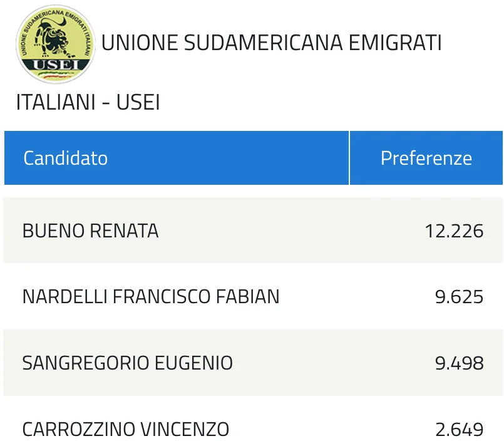Click the 9.625 preference count

tap(459, 297)
